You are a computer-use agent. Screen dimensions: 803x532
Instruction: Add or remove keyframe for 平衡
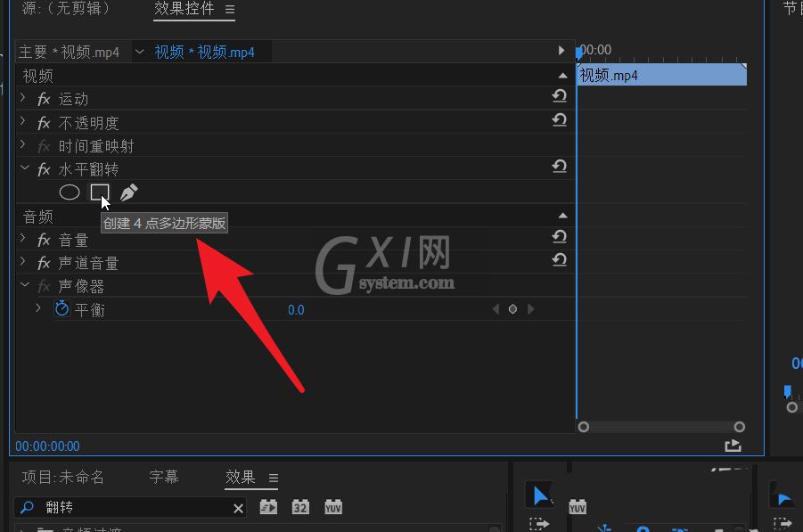(512, 308)
